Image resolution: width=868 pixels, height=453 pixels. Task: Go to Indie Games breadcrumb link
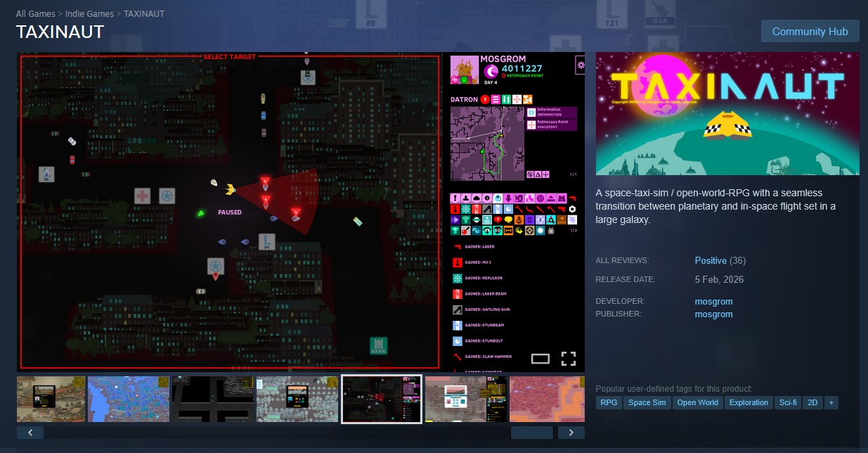point(90,13)
